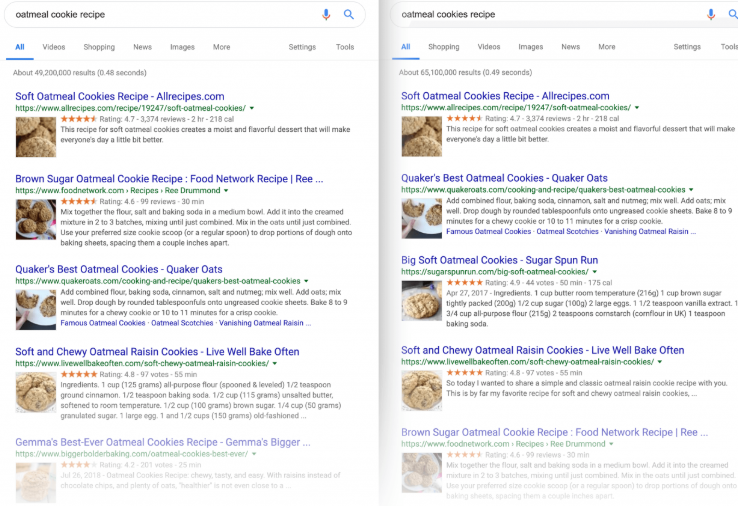The image size is (738, 506).
Task: Open Images tab in right results
Action: coord(531,47)
